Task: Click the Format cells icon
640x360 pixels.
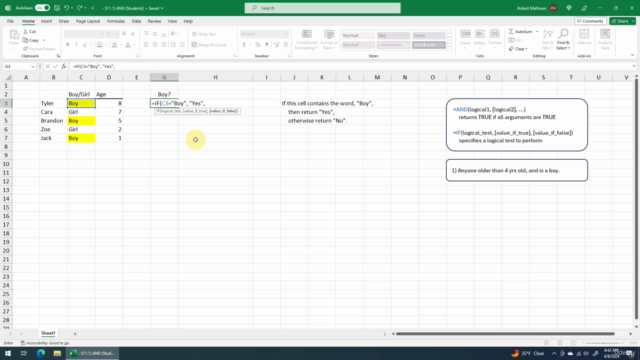Action: (x=494, y=34)
